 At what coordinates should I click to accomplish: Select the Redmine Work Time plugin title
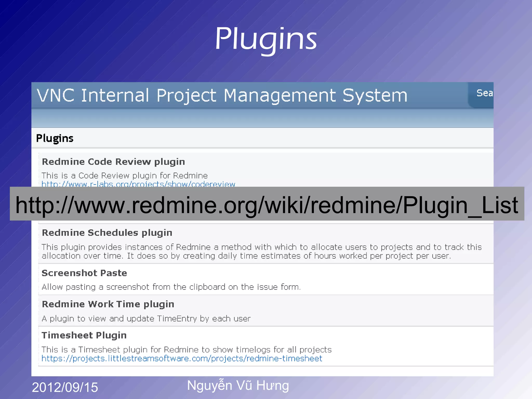pyautogui.click(x=108, y=304)
